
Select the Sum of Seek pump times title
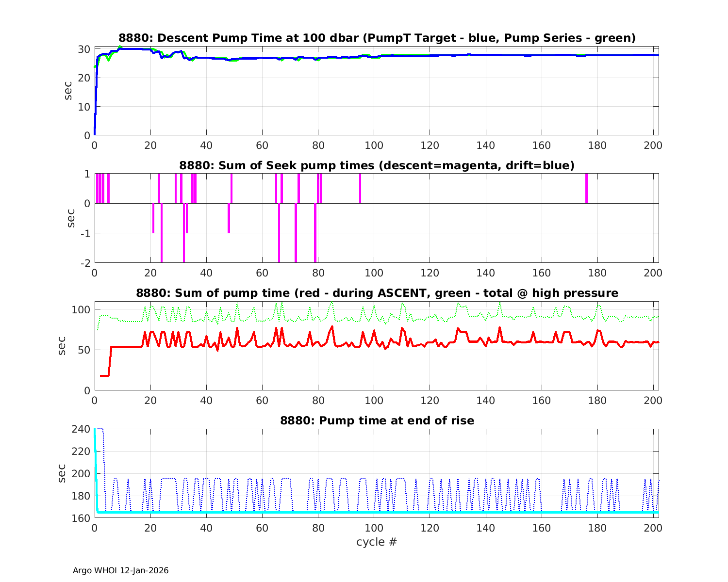[x=377, y=165]
